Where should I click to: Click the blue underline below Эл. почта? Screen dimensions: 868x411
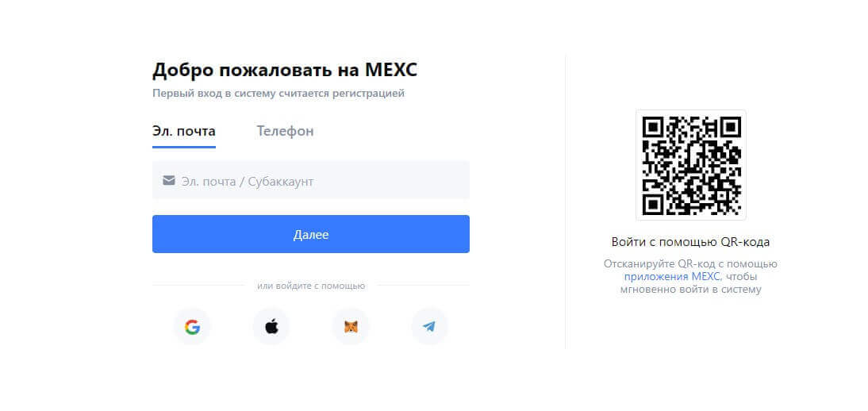pos(184,147)
